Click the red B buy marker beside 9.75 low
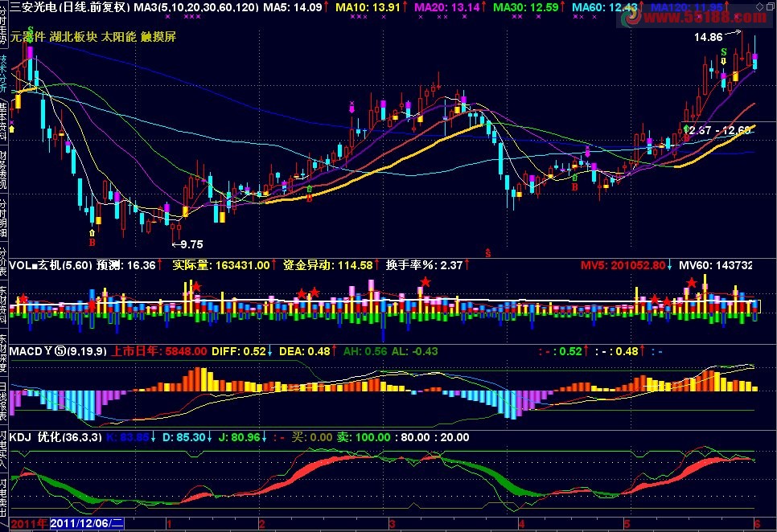 tap(92, 243)
